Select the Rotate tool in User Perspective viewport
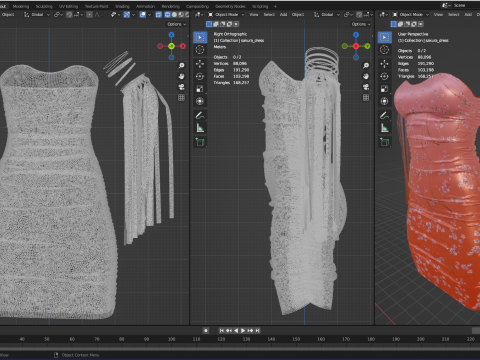 coord(384,76)
